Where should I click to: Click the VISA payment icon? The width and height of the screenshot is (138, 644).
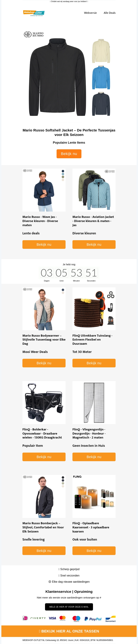(x=52, y=618)
